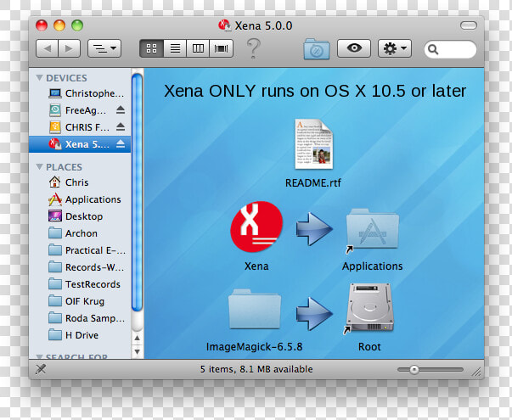This screenshot has width=512, height=420.
Task: Click the crossed-out pencil status icon
Action: pyautogui.click(x=41, y=369)
